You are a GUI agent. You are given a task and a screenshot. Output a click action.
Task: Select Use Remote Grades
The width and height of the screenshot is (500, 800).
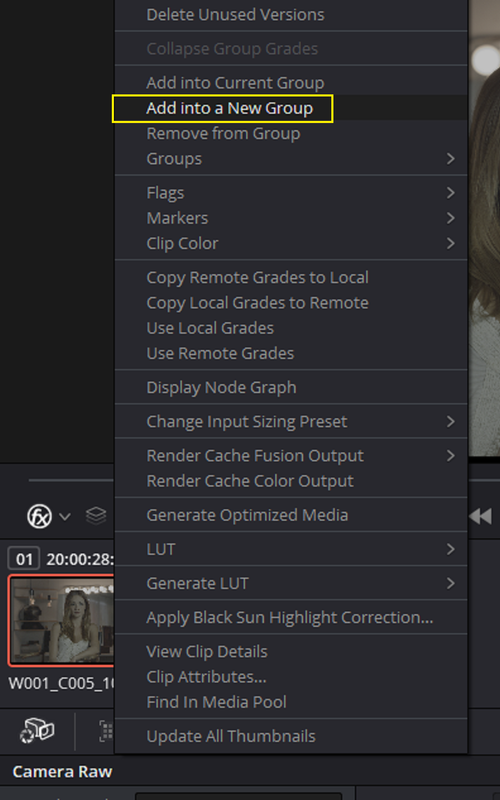[x=291, y=354]
